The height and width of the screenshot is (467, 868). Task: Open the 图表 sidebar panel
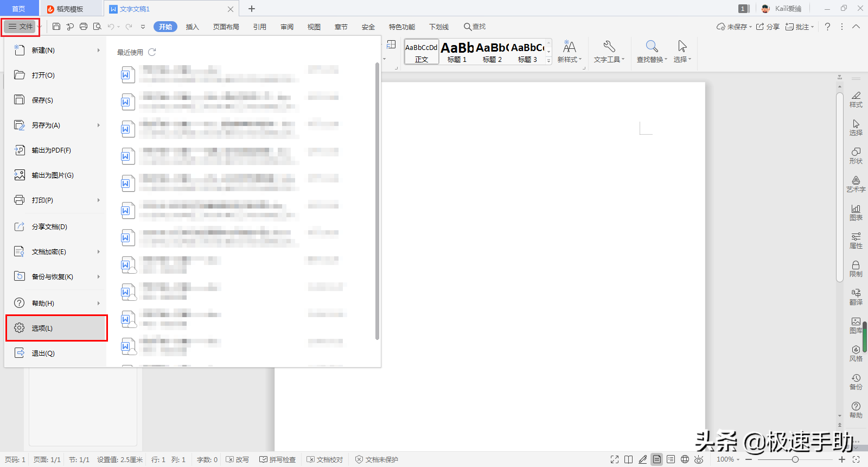click(x=856, y=212)
